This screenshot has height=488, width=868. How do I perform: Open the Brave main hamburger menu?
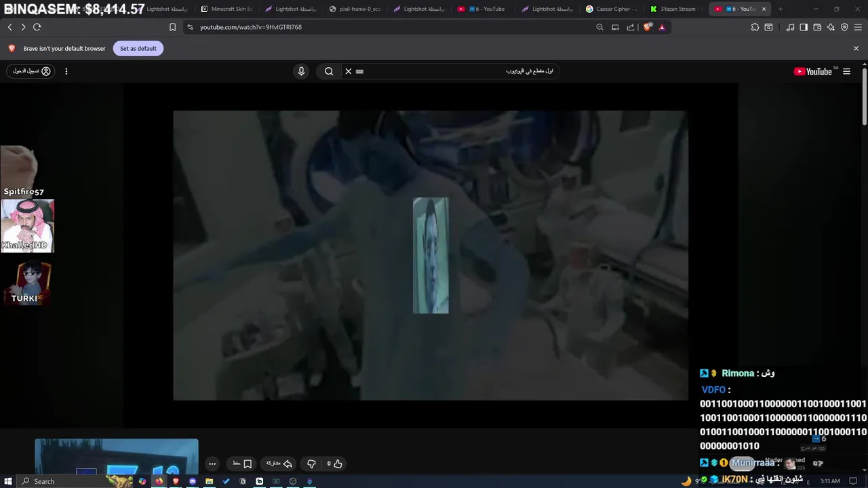tap(858, 27)
